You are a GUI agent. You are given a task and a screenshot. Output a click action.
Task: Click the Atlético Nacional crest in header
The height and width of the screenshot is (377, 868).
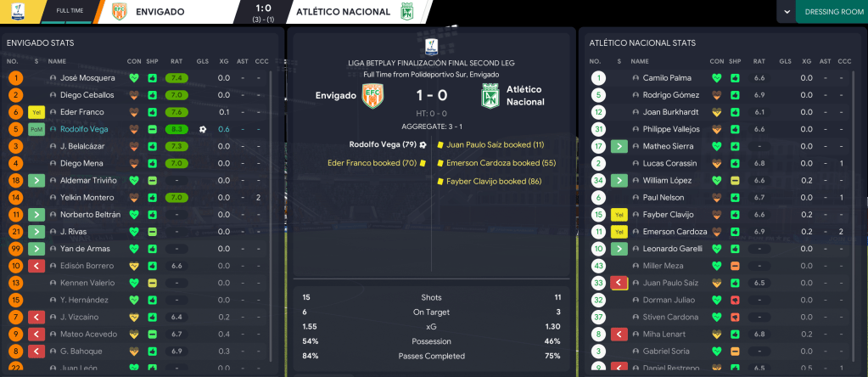(406, 13)
